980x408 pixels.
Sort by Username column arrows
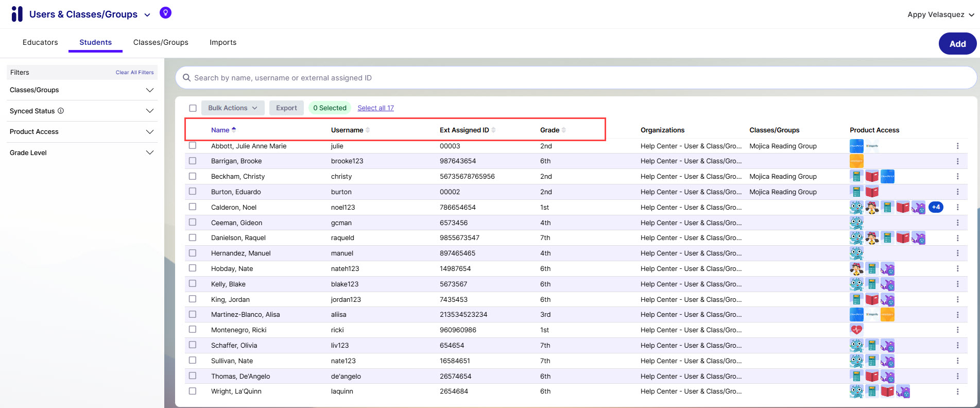point(368,130)
